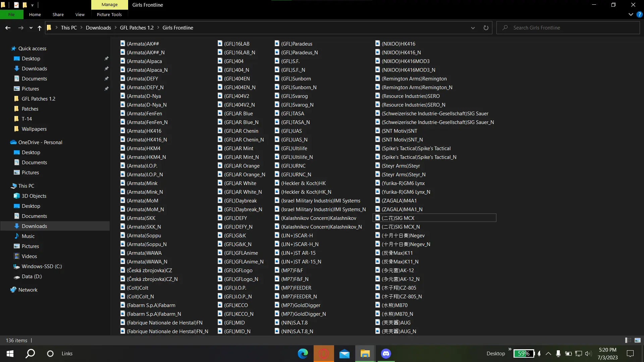Focus the Search Girls Frontline box
This screenshot has height=362, width=644.
coord(568,28)
